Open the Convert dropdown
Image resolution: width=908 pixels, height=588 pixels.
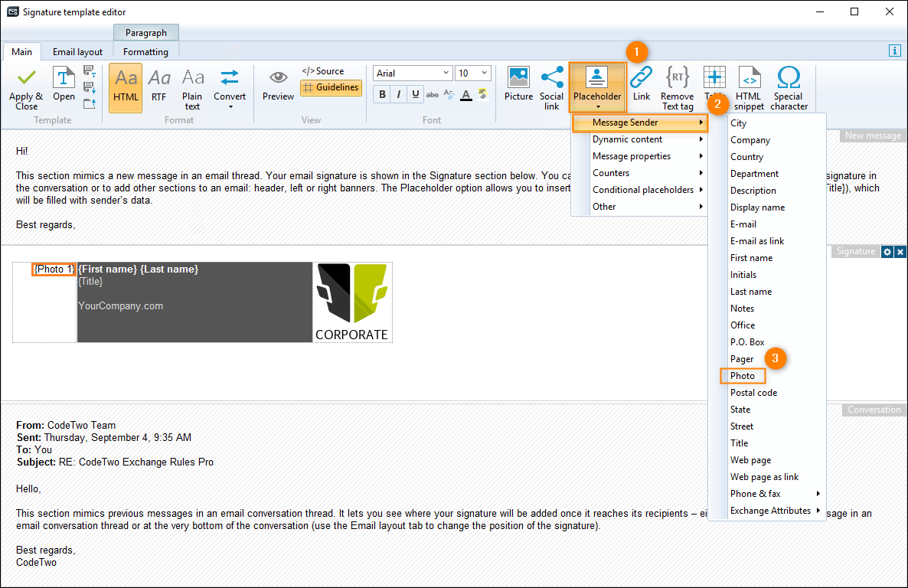coord(230,88)
